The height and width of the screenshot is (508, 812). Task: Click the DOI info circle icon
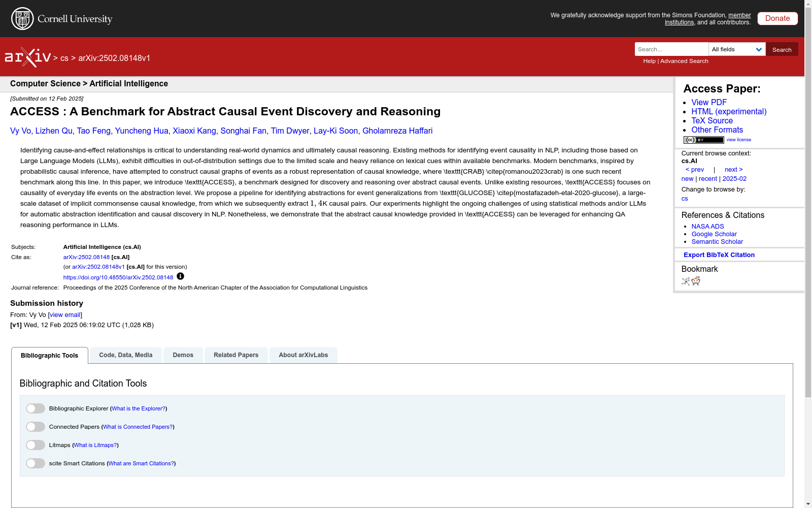(x=180, y=276)
